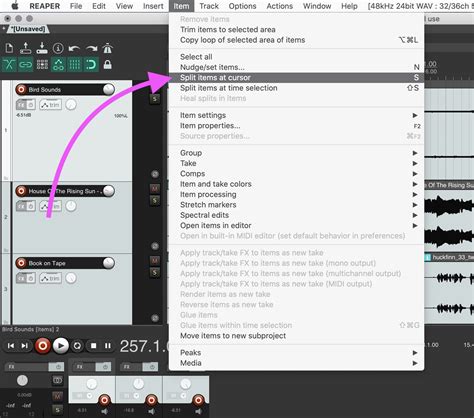The image size is (474, 418).
Task: Click the transport record button
Action: coord(43,346)
